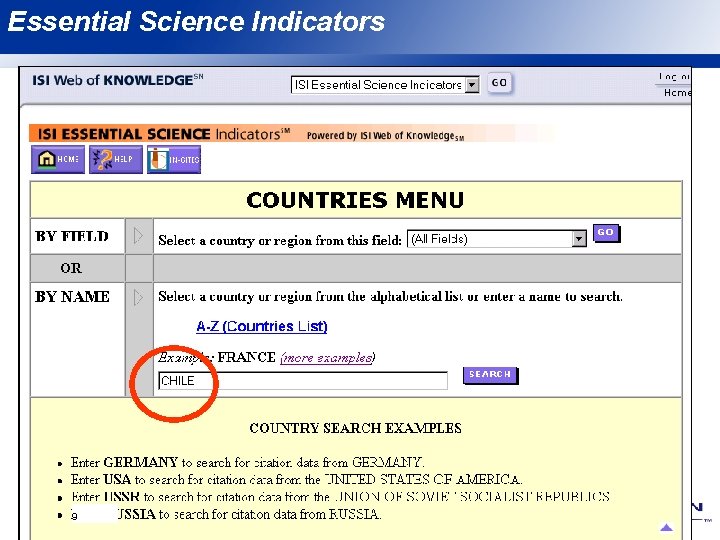720x540 pixels.
Task: Click the BY FIELD label
Action: [72, 236]
